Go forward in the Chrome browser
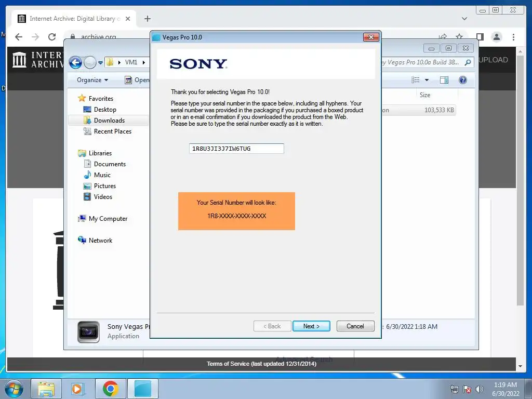Screen dimensions: 532x399 click(35, 37)
